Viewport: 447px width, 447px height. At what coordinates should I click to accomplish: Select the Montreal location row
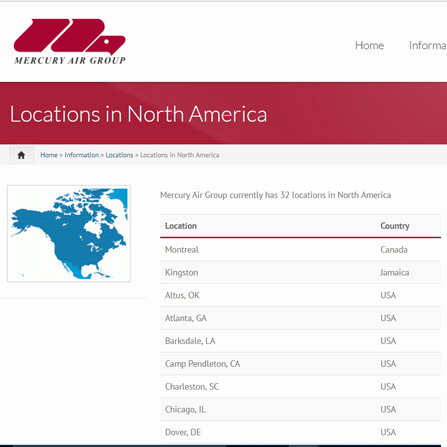(300, 250)
